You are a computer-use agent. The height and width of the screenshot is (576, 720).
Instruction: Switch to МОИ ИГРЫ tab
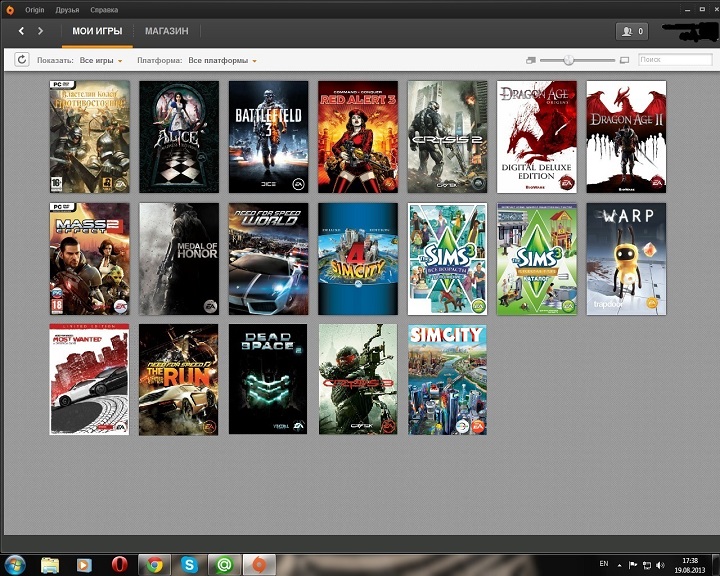tap(97, 31)
